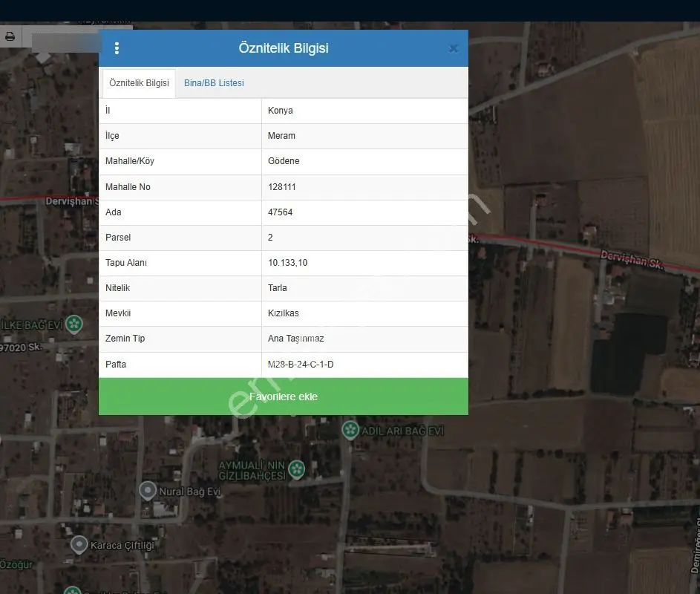
Task: Open the three-dot options menu in dialog header
Action: tap(117, 48)
